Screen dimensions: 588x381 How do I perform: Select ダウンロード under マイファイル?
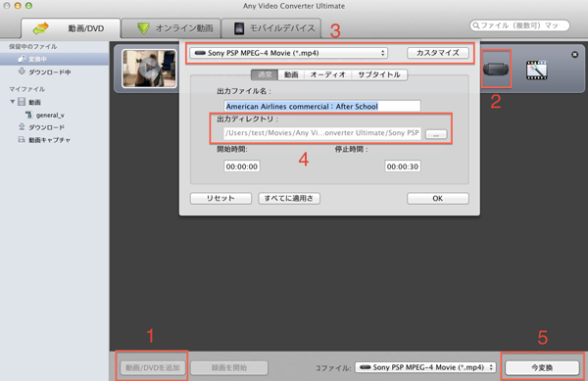[x=46, y=127]
